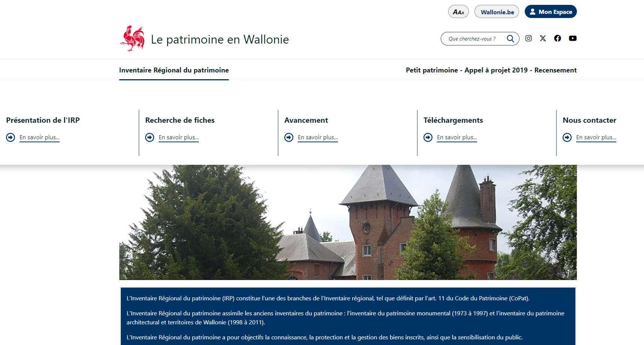Viewport: 644px width, 345px height.
Task: Click arrow icon under Avancement
Action: pyautogui.click(x=289, y=137)
